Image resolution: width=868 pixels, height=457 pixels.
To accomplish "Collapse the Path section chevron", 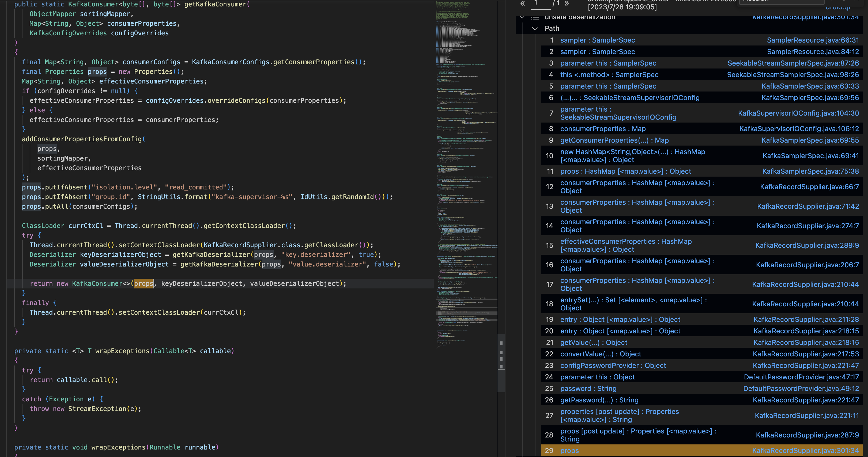I will (535, 29).
